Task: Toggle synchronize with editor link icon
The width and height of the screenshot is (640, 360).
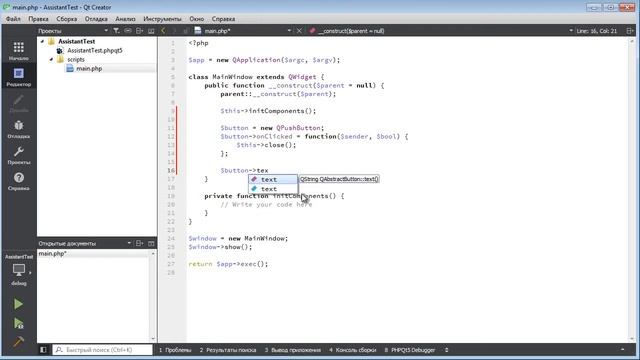Action: [x=128, y=31]
